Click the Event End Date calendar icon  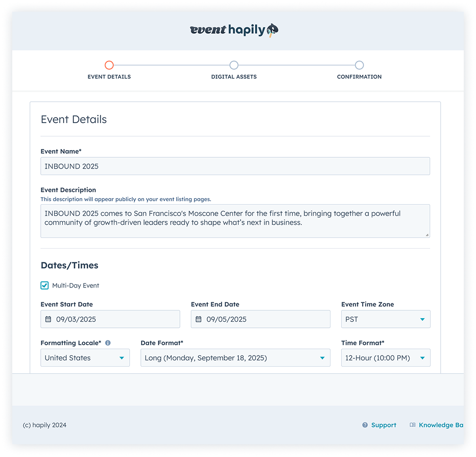tap(198, 319)
